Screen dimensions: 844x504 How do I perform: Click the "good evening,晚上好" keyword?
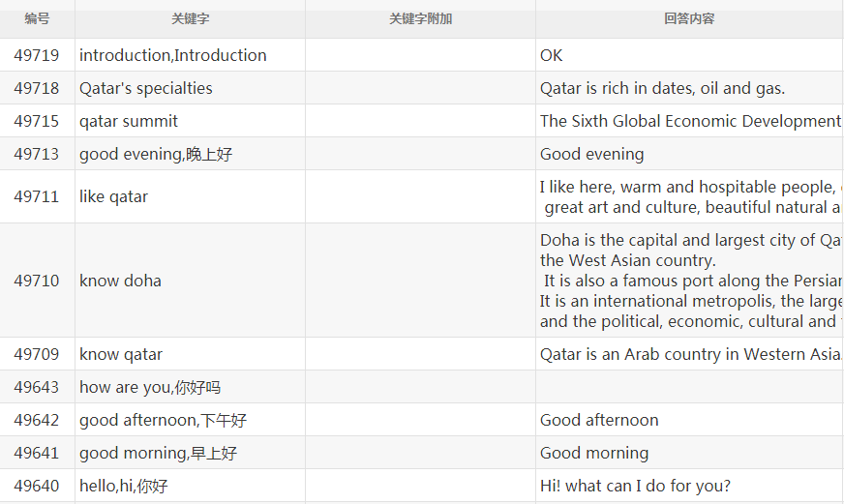156,154
